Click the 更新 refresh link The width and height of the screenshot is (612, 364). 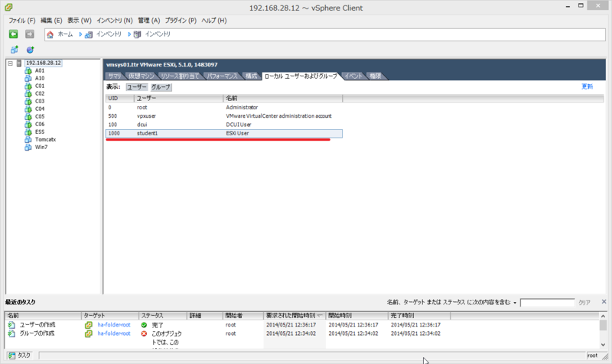coord(587,86)
